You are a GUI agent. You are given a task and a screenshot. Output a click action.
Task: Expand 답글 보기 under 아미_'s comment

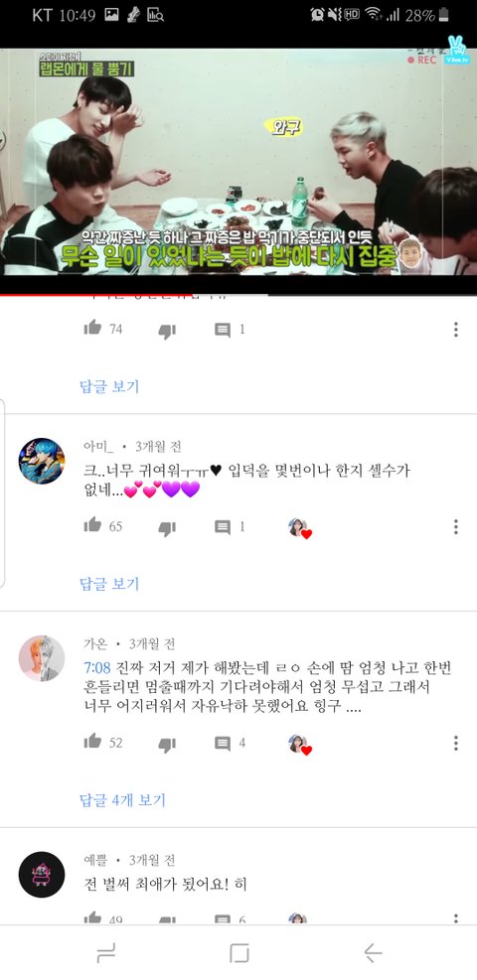(x=109, y=584)
